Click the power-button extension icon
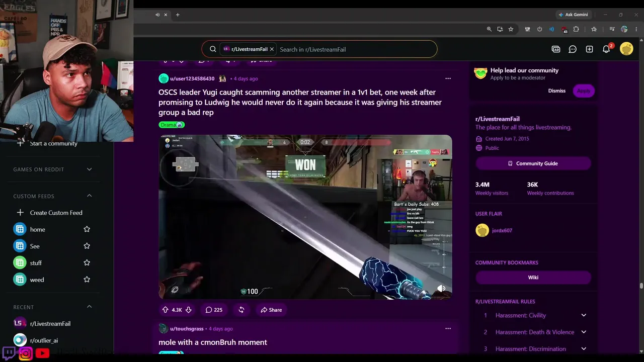 click(539, 29)
